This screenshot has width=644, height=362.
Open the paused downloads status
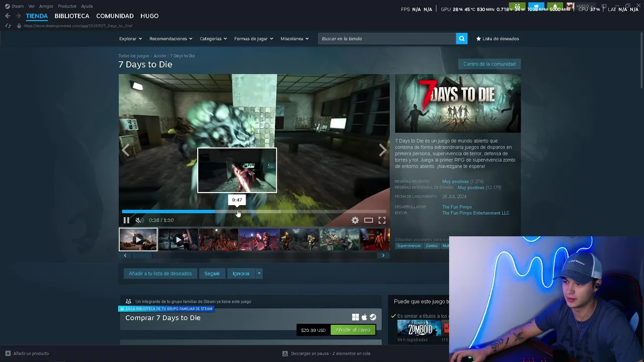(x=327, y=353)
